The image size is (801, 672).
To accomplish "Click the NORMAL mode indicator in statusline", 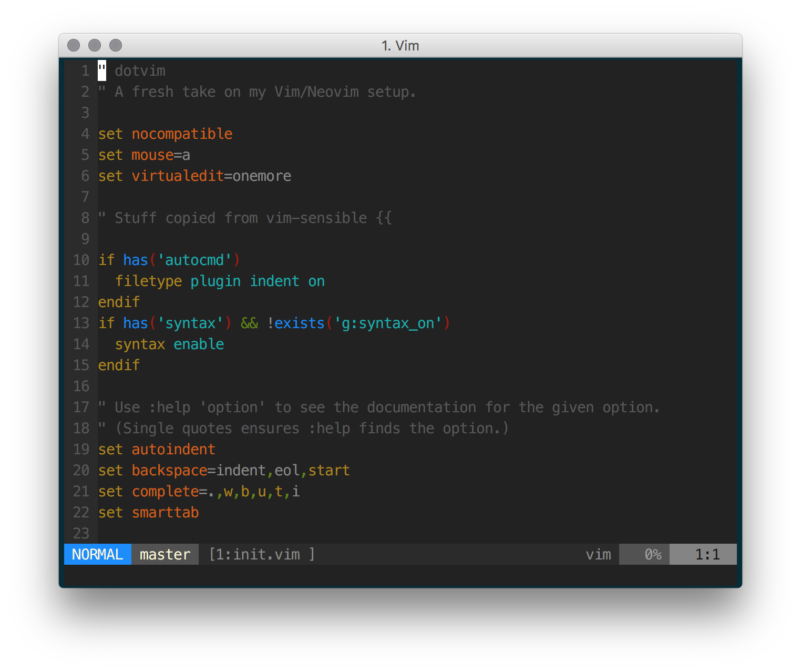I will [98, 554].
